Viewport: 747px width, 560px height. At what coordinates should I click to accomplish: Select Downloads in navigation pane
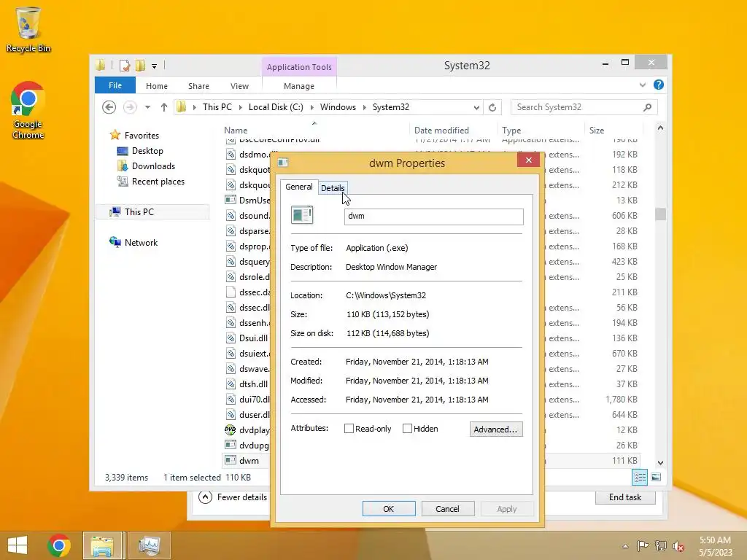[153, 166]
